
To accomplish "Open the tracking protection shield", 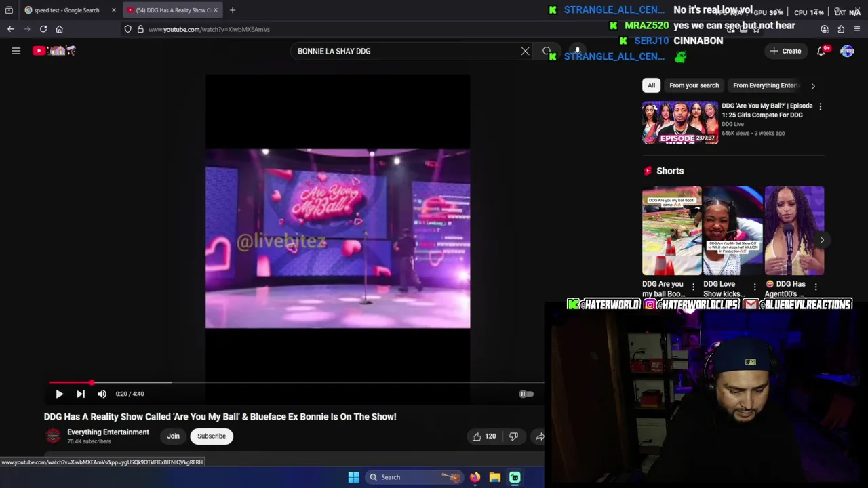I will tap(127, 29).
